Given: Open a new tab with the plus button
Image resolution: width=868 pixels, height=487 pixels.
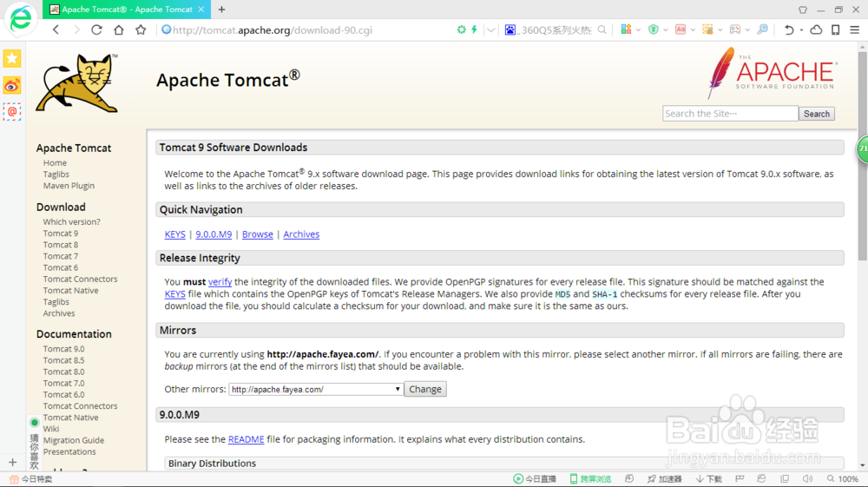Looking at the screenshot, I should coord(221,10).
